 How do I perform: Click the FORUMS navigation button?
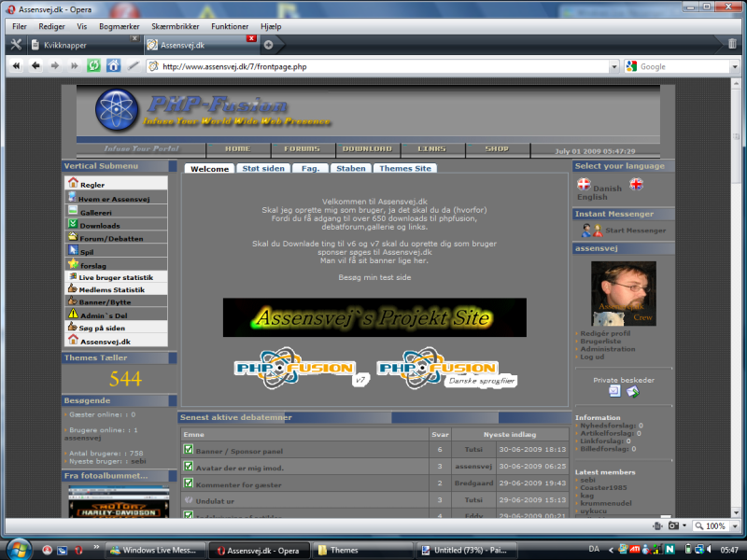point(303,149)
